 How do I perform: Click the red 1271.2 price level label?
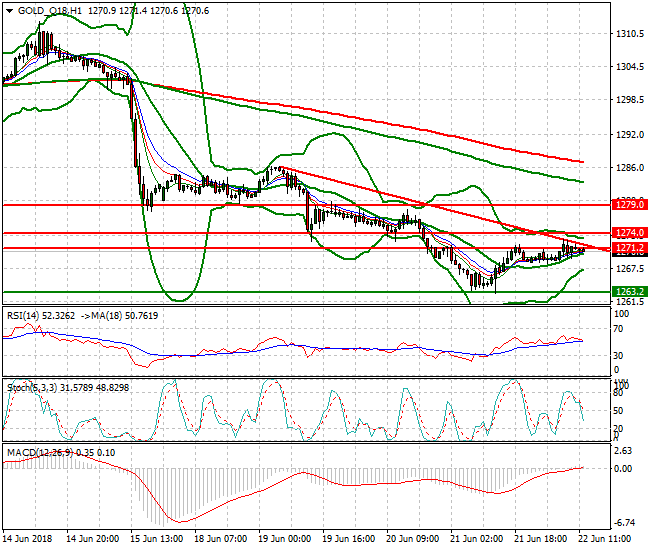627,247
